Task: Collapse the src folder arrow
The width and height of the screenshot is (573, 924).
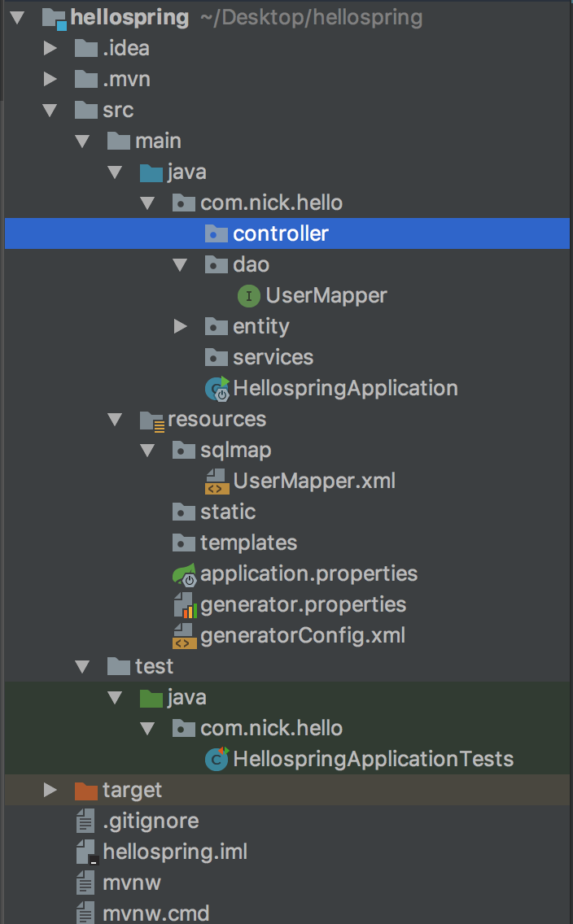Action: (50, 110)
